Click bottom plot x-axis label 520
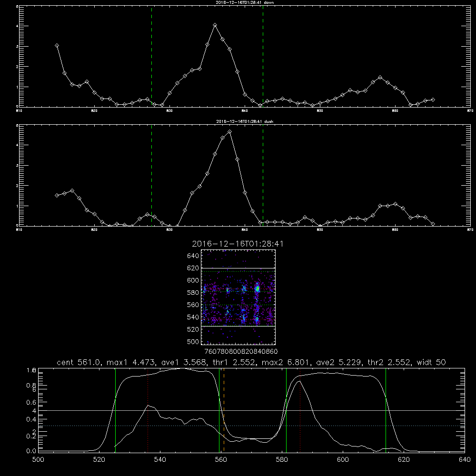The height and width of the screenshot is (476, 476). click(x=99, y=460)
